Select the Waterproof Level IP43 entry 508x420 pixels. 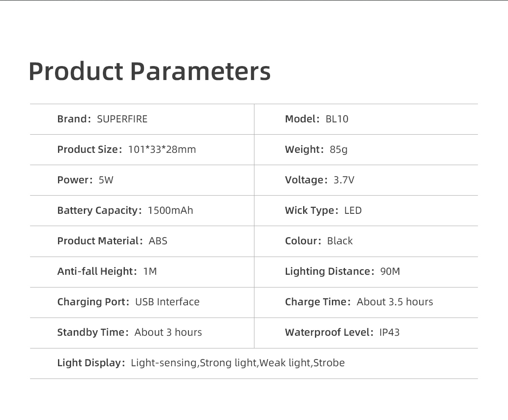[x=342, y=332]
